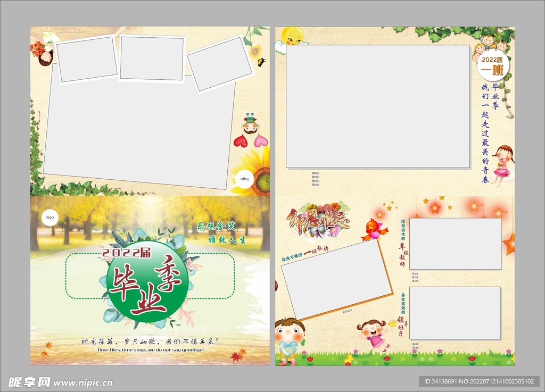The image size is (545, 392).
Task: Click the 第4排 row label under class photo
Action: click(x=315, y=173)
